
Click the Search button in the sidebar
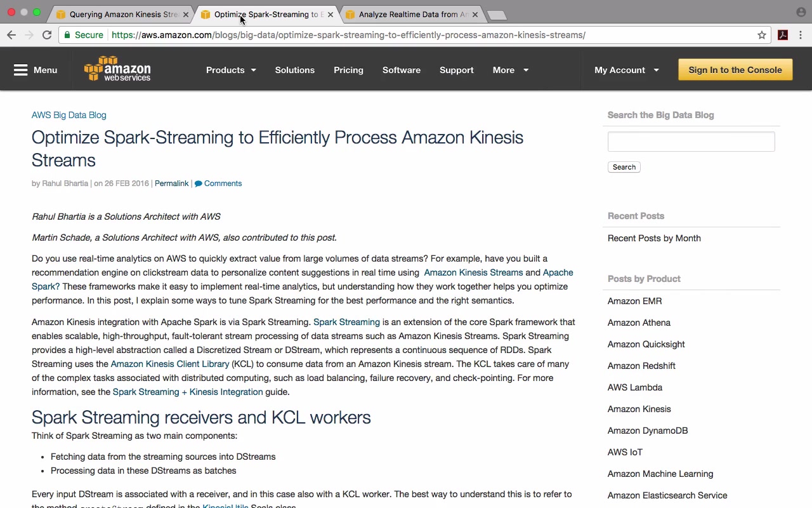[624, 167]
